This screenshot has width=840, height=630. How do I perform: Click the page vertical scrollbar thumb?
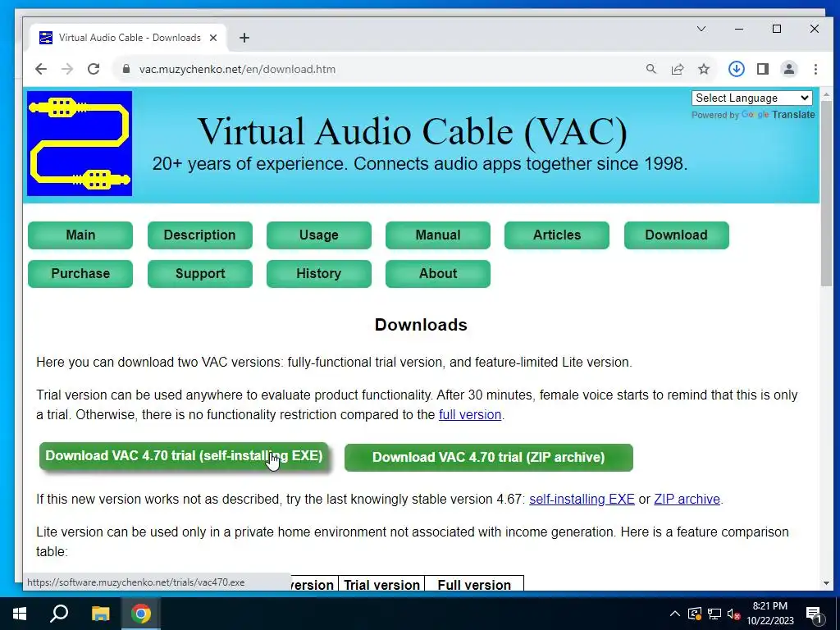pos(826,193)
